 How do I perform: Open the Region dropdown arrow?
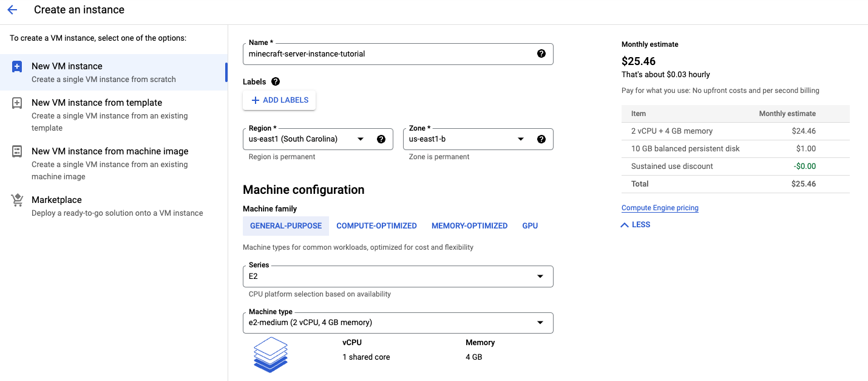[361, 139]
